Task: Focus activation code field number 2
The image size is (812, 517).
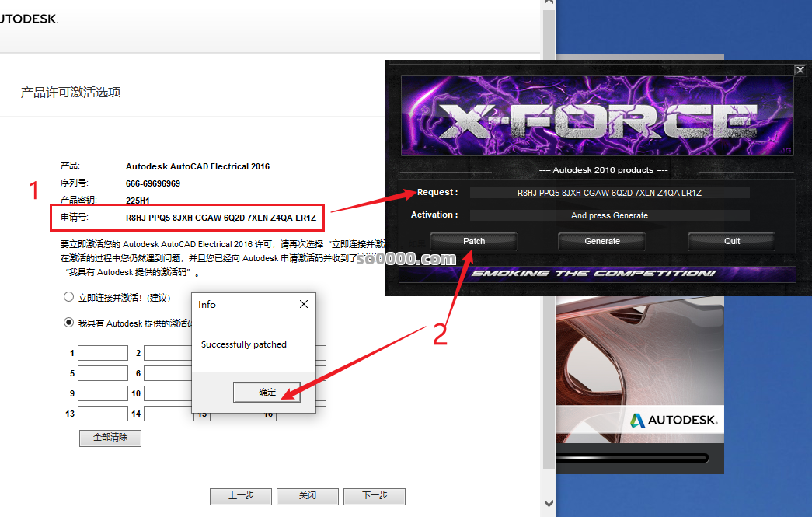Action: click(169, 353)
